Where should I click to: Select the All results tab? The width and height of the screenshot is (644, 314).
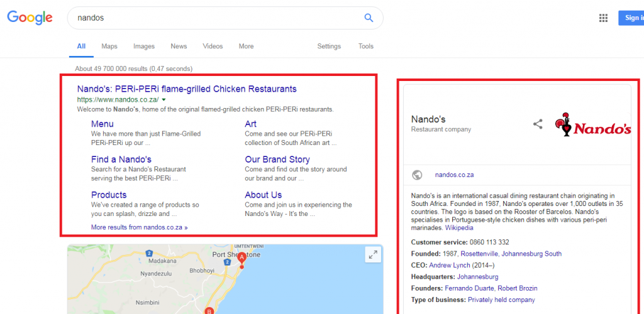pos(81,46)
